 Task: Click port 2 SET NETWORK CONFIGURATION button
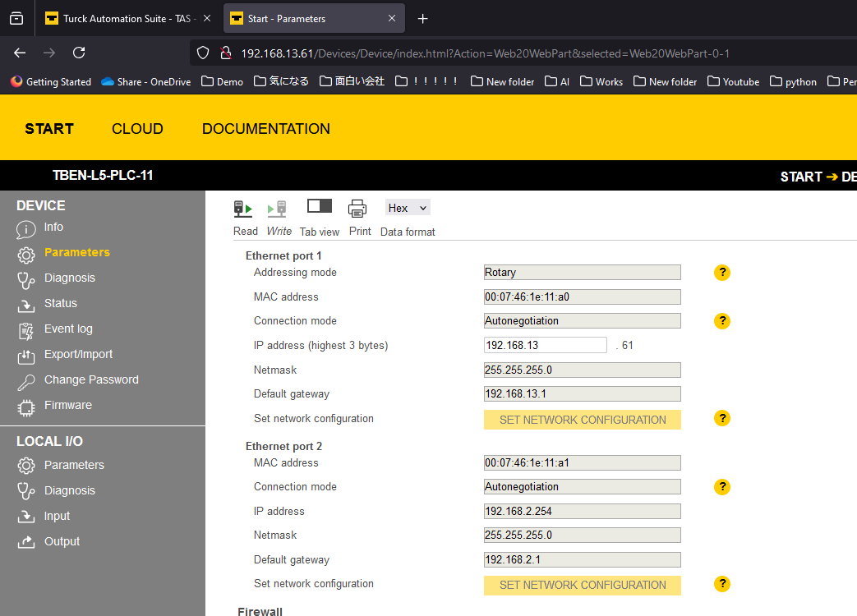click(582, 585)
